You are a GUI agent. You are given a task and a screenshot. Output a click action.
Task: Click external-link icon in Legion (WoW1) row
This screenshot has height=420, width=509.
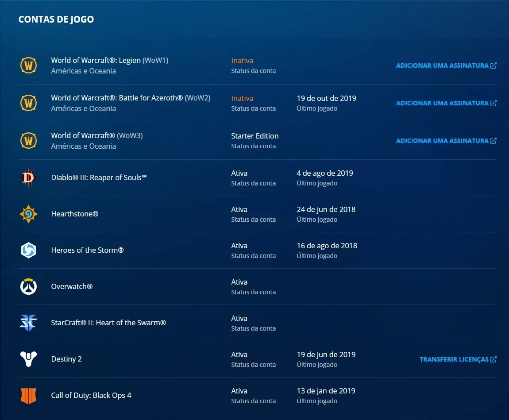pos(494,65)
